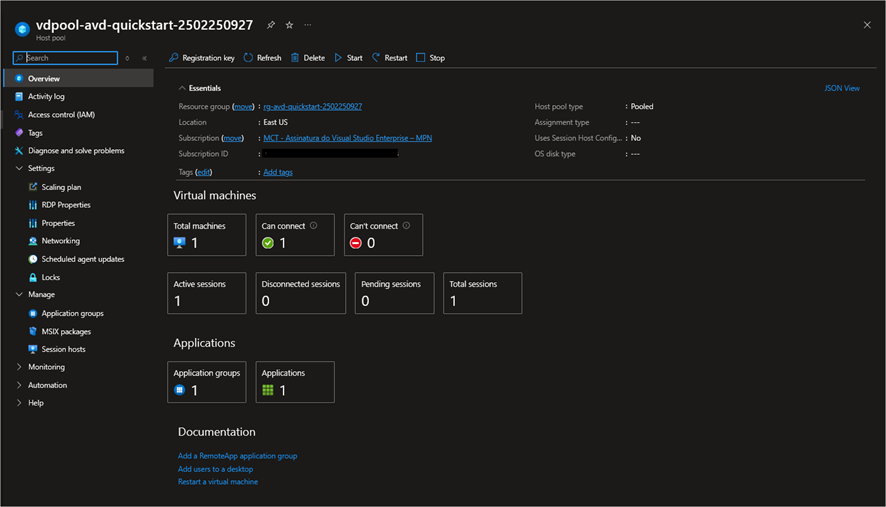Mark host pool as favorite star
Viewport: 886px width, 507px height.
pos(289,25)
